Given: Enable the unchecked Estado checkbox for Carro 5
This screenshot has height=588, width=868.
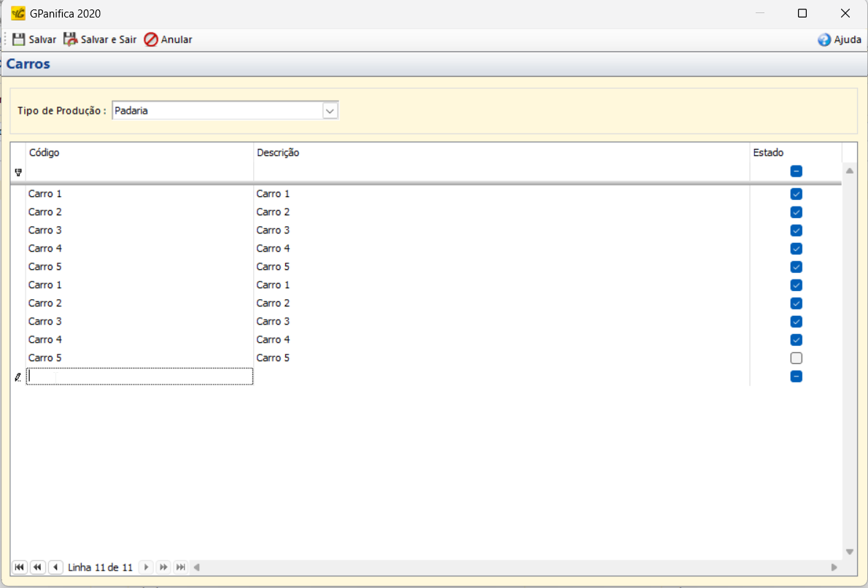Looking at the screenshot, I should click(796, 358).
